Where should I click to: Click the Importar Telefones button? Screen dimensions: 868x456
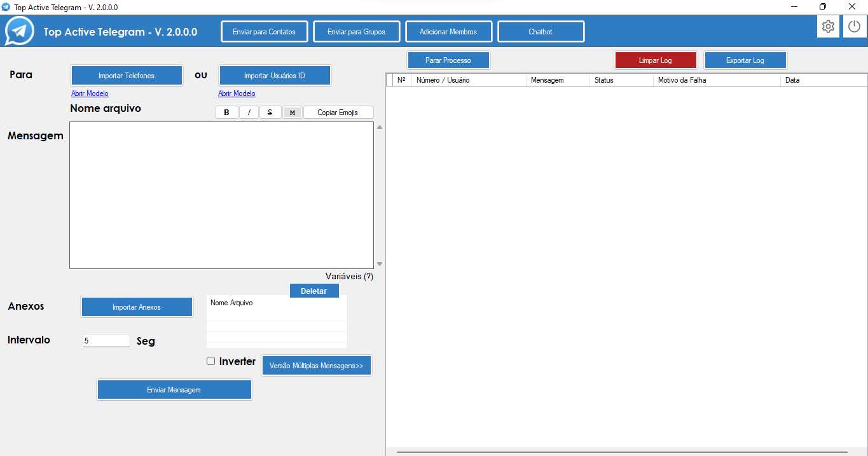point(127,76)
